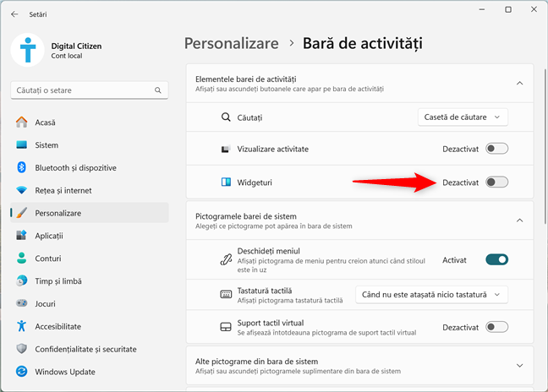Go to Sistem settings
The image size is (548, 392).
(x=90, y=144)
